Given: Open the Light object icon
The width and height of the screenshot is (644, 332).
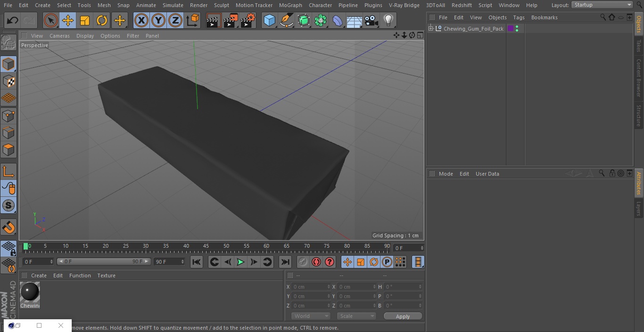Looking at the screenshot, I should pyautogui.click(x=388, y=20).
